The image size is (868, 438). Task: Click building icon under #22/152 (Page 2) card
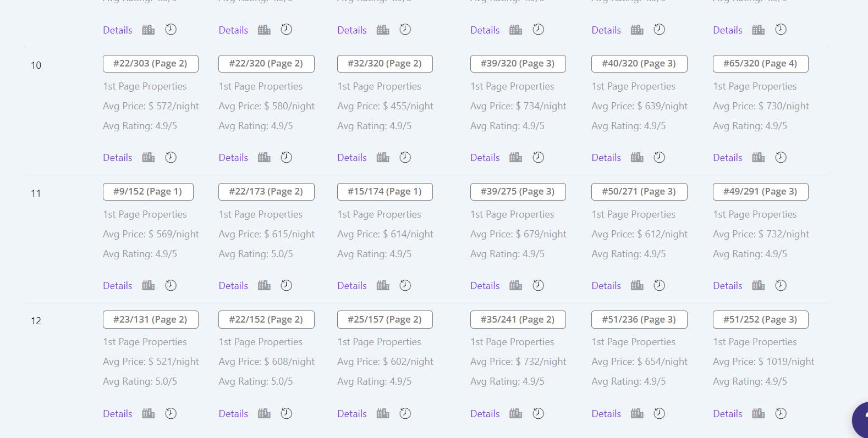click(x=264, y=414)
